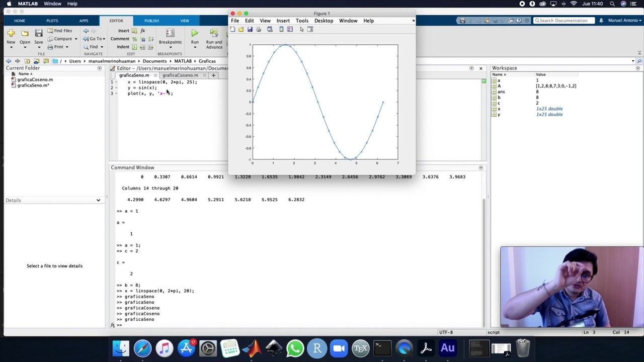
Task: Click the Figure 1 edit plot arrow icon
Action: pos(302,30)
